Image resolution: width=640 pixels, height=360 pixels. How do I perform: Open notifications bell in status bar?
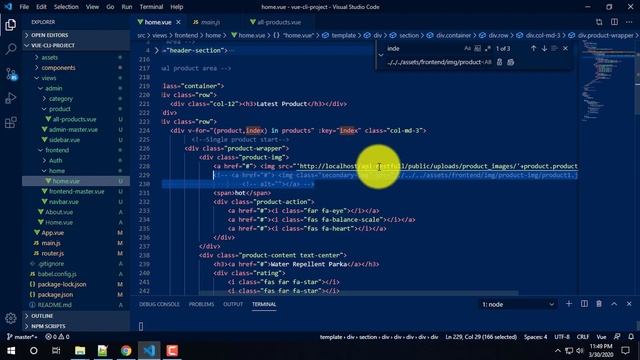coord(631,337)
